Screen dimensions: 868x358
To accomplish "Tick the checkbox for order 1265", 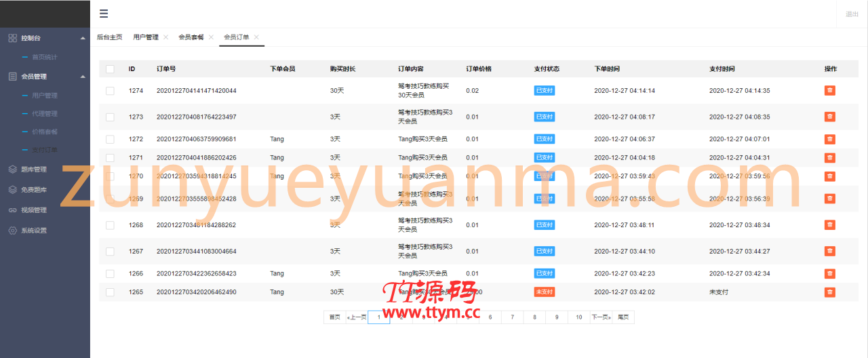I will point(110,292).
